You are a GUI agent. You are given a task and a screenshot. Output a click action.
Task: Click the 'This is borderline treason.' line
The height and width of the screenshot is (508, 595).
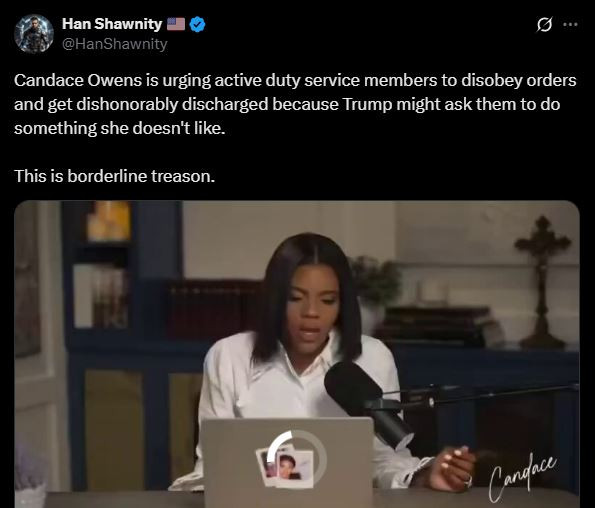pyautogui.click(x=115, y=176)
